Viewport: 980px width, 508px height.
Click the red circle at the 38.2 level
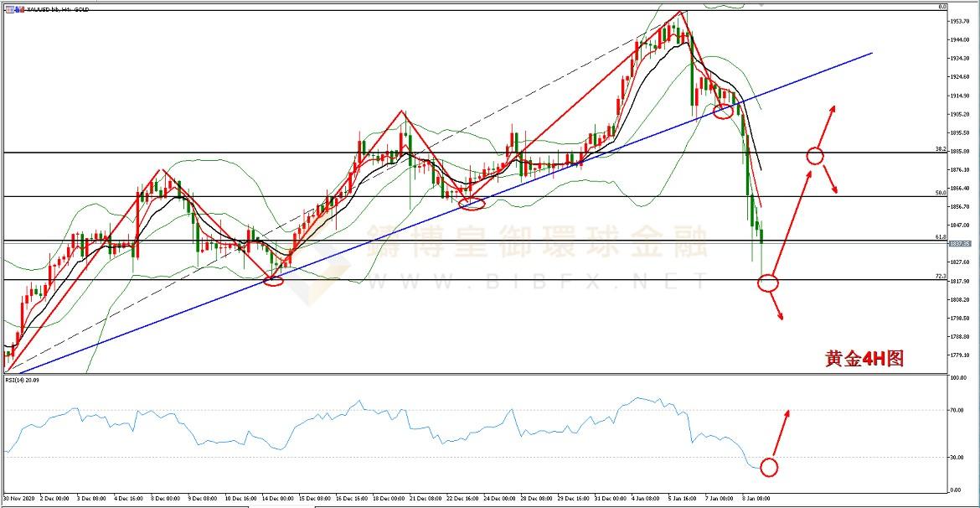coord(815,155)
